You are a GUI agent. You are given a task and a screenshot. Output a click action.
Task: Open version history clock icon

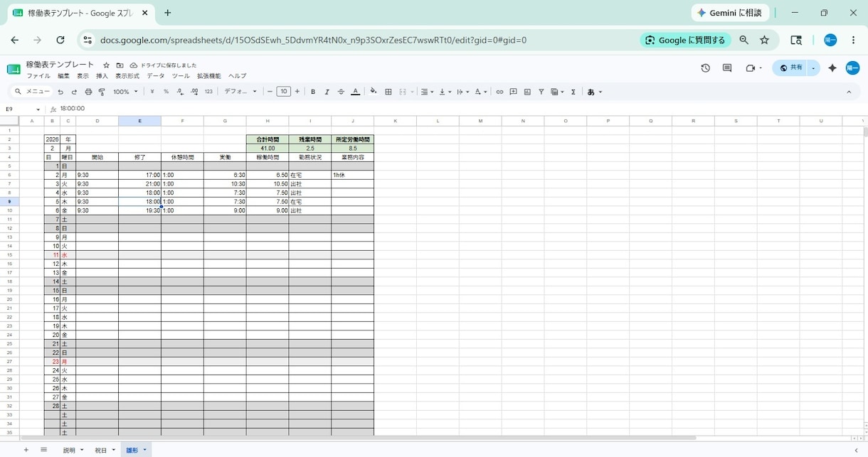click(x=705, y=68)
